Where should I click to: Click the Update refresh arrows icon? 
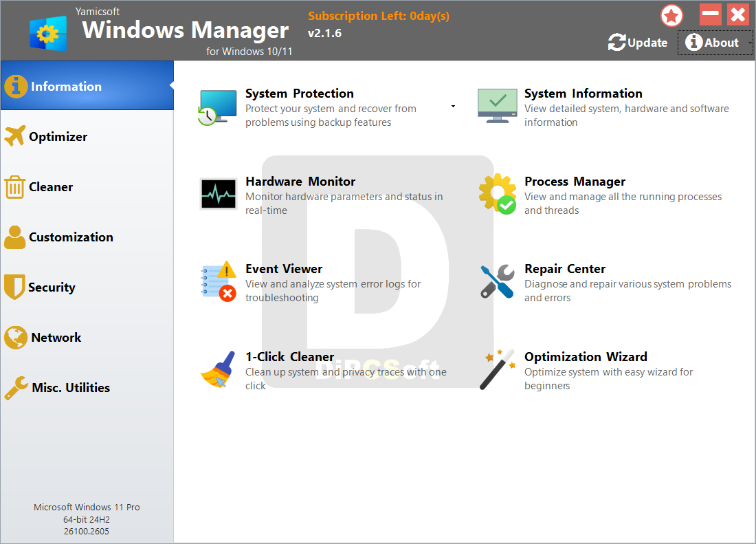(x=616, y=43)
